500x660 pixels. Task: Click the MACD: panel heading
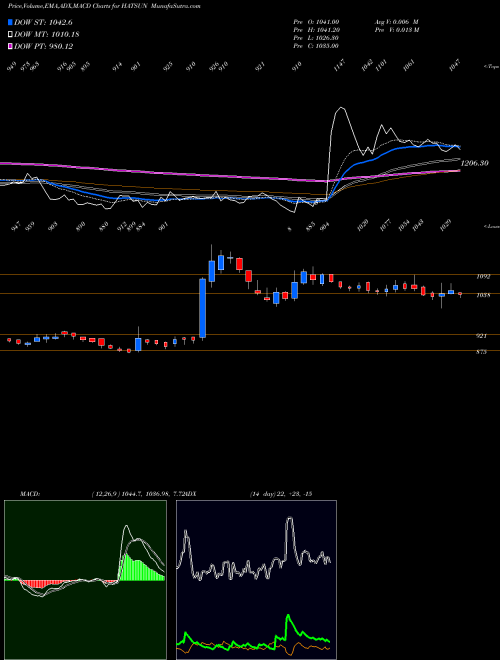click(x=30, y=494)
